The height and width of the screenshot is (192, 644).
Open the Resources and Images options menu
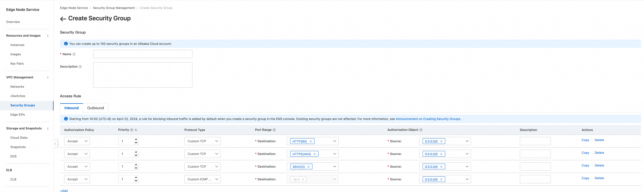pos(48,36)
